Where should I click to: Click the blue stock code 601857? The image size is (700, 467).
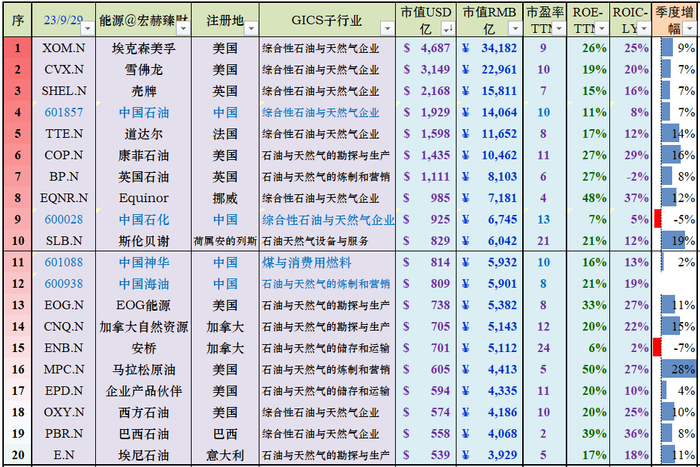[x=63, y=112]
